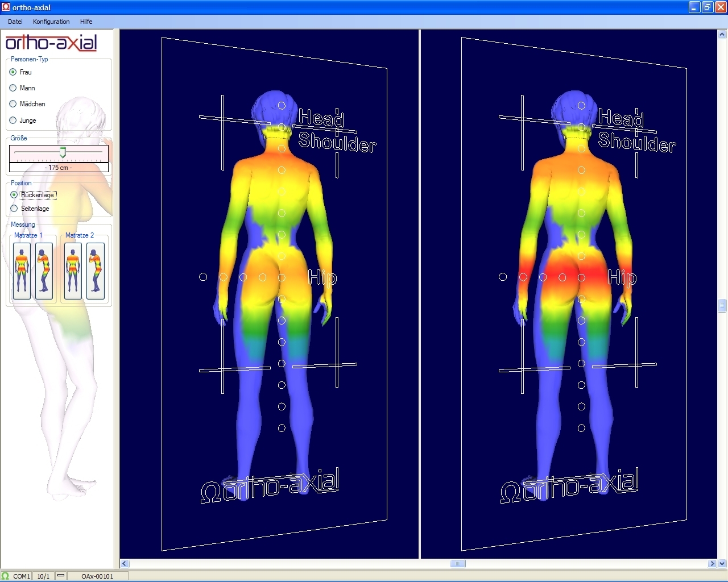This screenshot has width=728, height=582.
Task: Choose the Seitenlage position
Action: 30,209
